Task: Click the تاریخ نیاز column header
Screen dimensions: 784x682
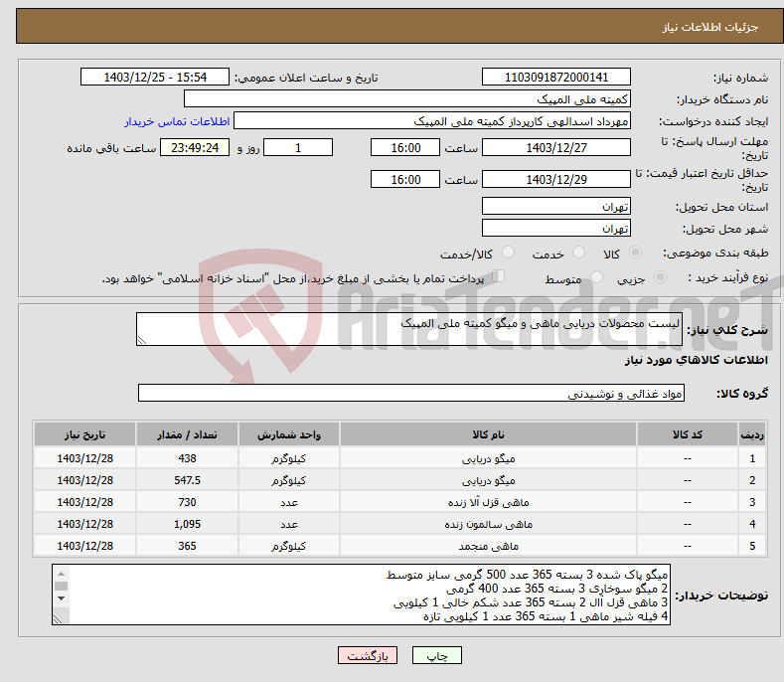Action: tap(85, 434)
